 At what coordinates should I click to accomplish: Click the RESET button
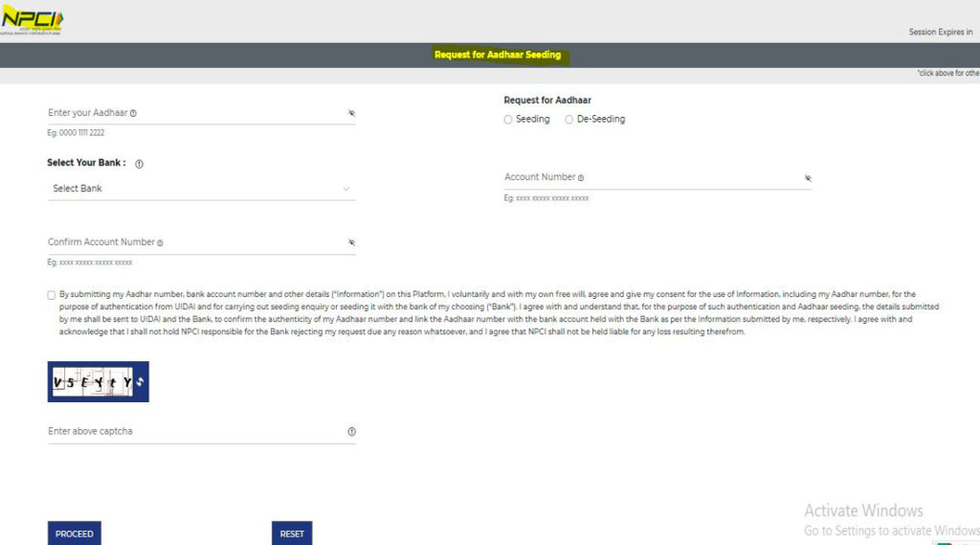(292, 534)
